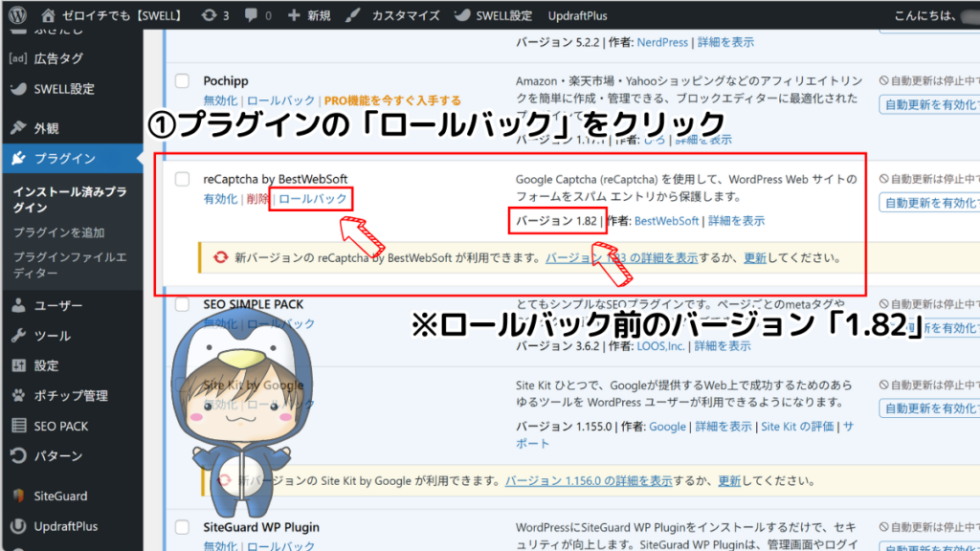Click the SEO PACK list icon

point(19,426)
